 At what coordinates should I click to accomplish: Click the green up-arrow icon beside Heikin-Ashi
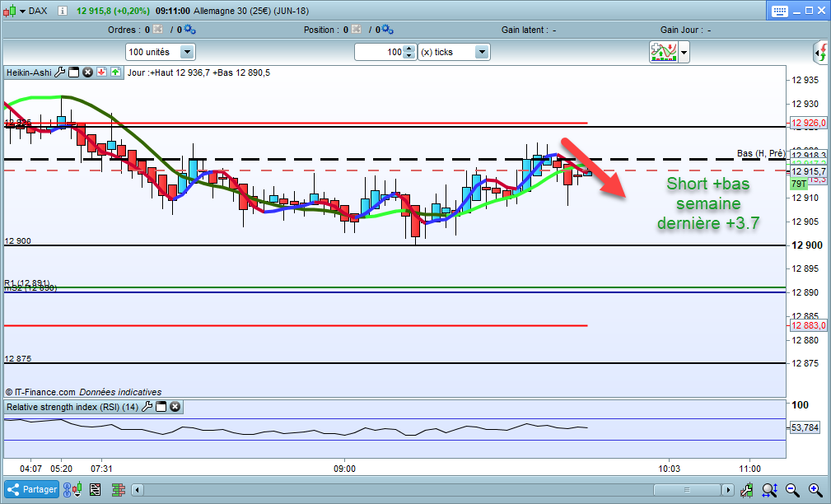(115, 72)
